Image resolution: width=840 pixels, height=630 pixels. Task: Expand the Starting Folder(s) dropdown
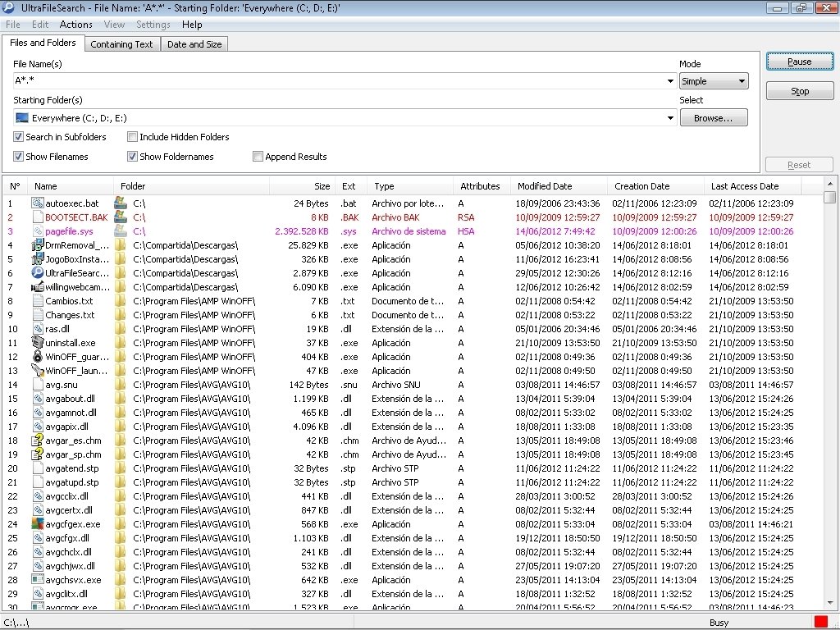(x=670, y=118)
